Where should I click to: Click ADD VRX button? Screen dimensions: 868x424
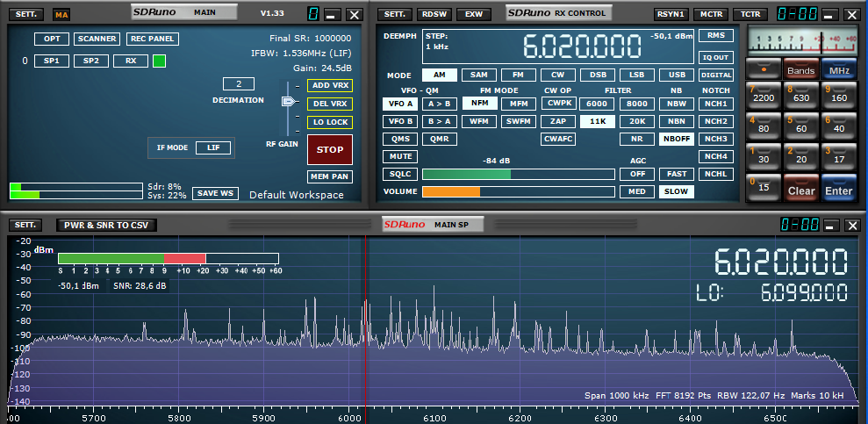tap(330, 86)
